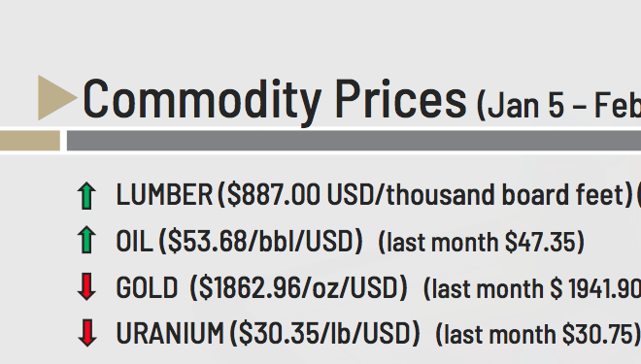This screenshot has width=641, height=364.
Task: Click the (Jan 5 – Feb date range text
Action: tap(558, 106)
